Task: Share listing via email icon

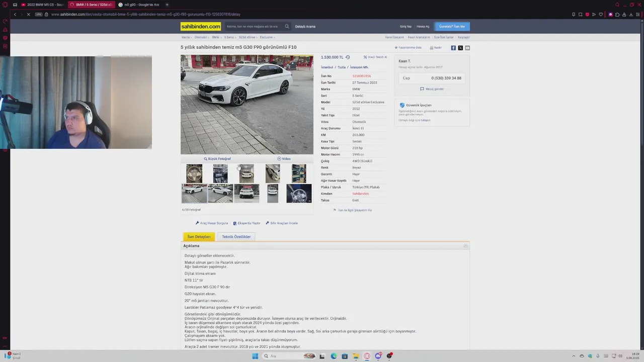Action: [x=467, y=48]
